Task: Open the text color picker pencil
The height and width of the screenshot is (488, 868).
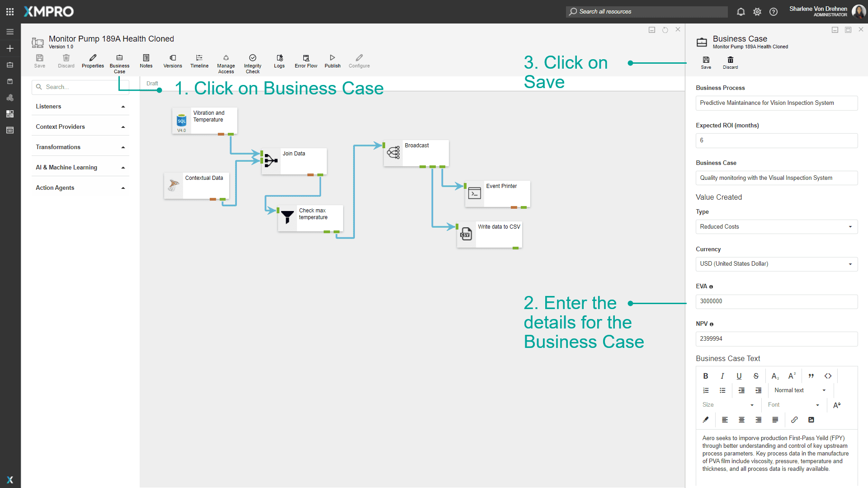Action: point(706,419)
